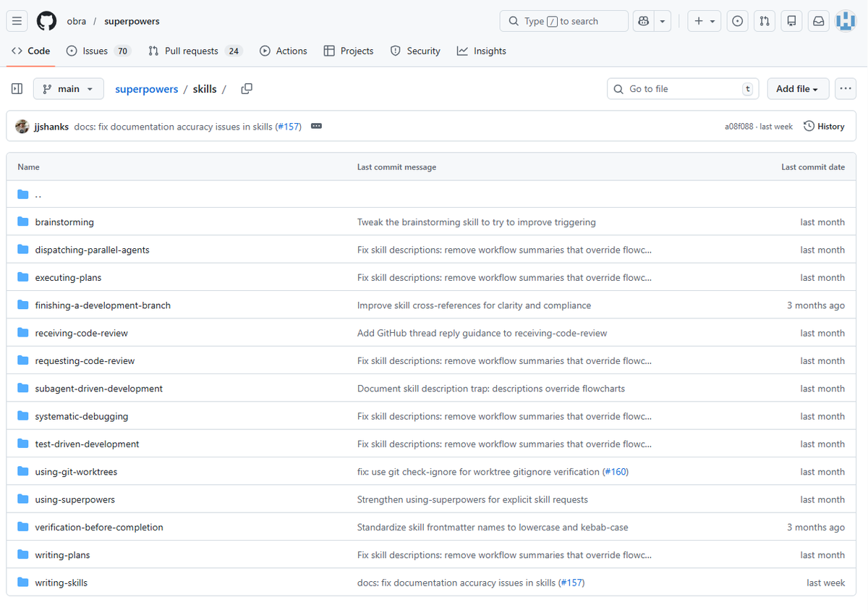Click the GitHub Octocat logo
The image size is (868, 613).
tap(46, 21)
